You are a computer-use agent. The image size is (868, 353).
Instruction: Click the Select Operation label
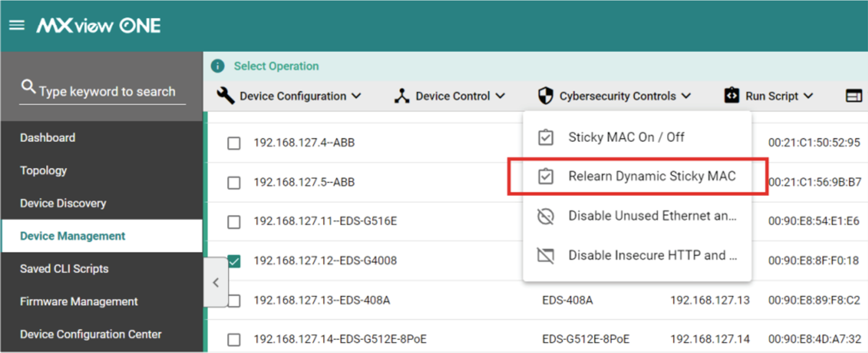(276, 66)
